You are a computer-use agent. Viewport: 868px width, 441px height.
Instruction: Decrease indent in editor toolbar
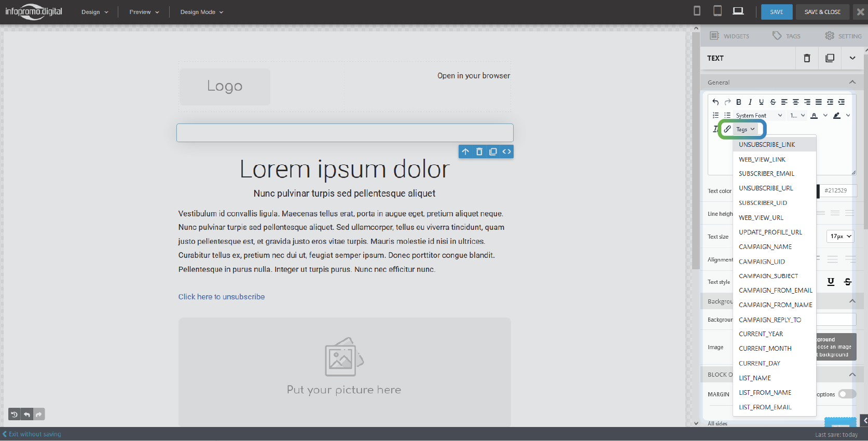(830, 102)
